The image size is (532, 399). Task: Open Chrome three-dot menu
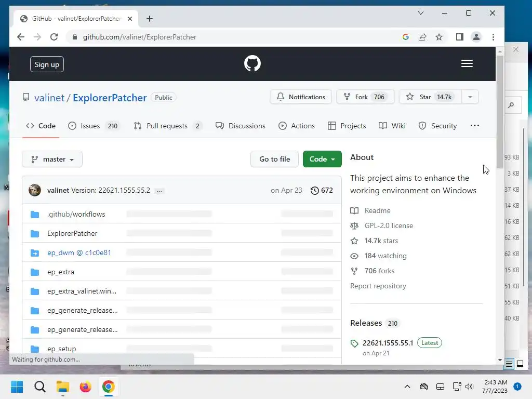pos(494,37)
